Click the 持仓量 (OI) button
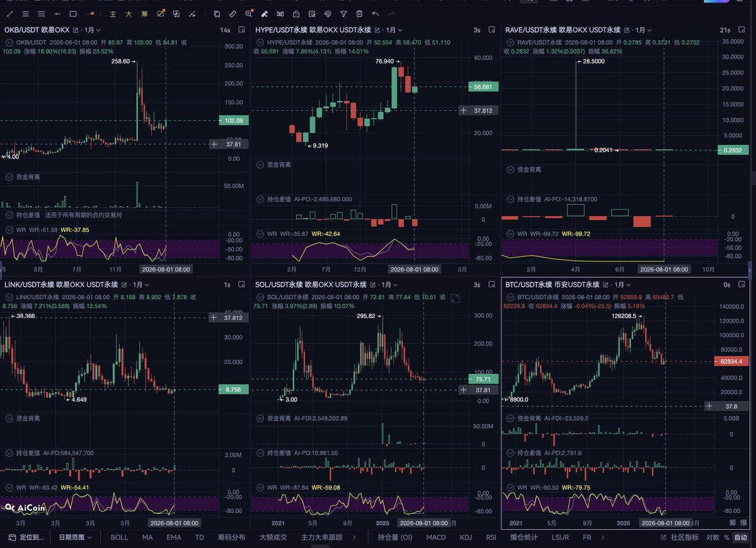The height and width of the screenshot is (548, 756). [x=395, y=537]
